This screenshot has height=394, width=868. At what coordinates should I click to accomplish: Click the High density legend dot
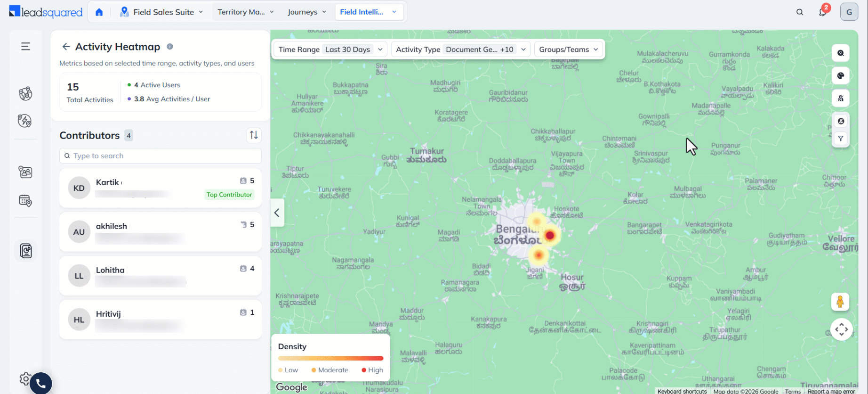364,370
